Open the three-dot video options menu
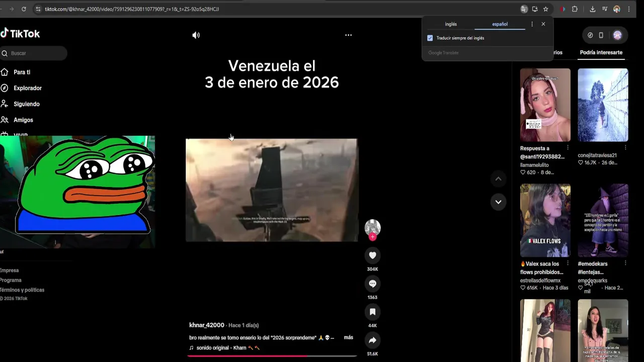 click(x=348, y=35)
